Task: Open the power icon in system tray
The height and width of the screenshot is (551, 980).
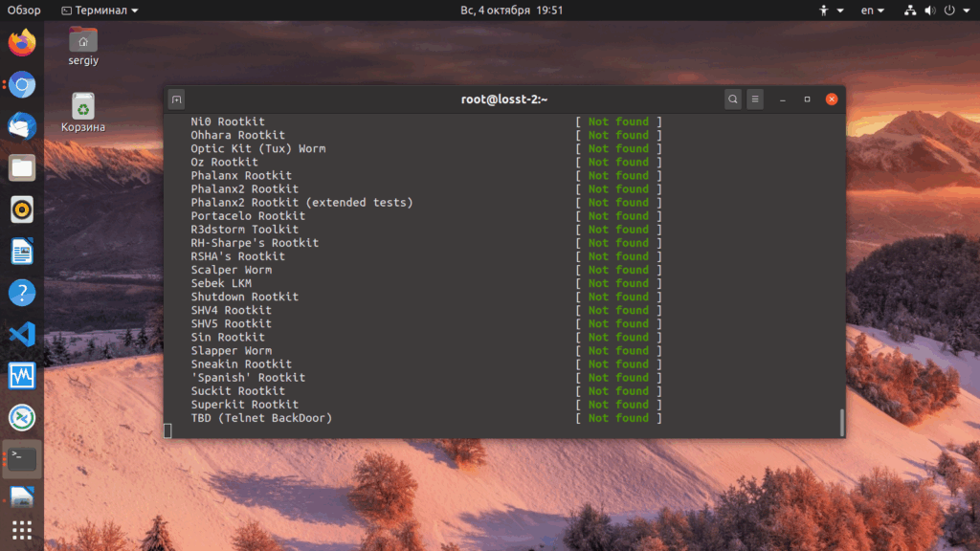Action: 949,10
